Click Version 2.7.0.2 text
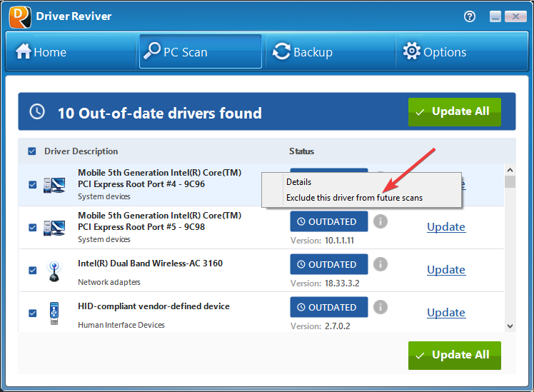 pos(320,326)
